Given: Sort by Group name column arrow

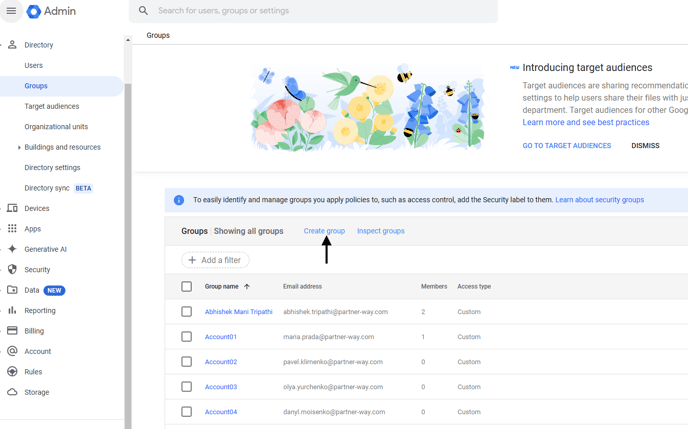Looking at the screenshot, I should 247,287.
